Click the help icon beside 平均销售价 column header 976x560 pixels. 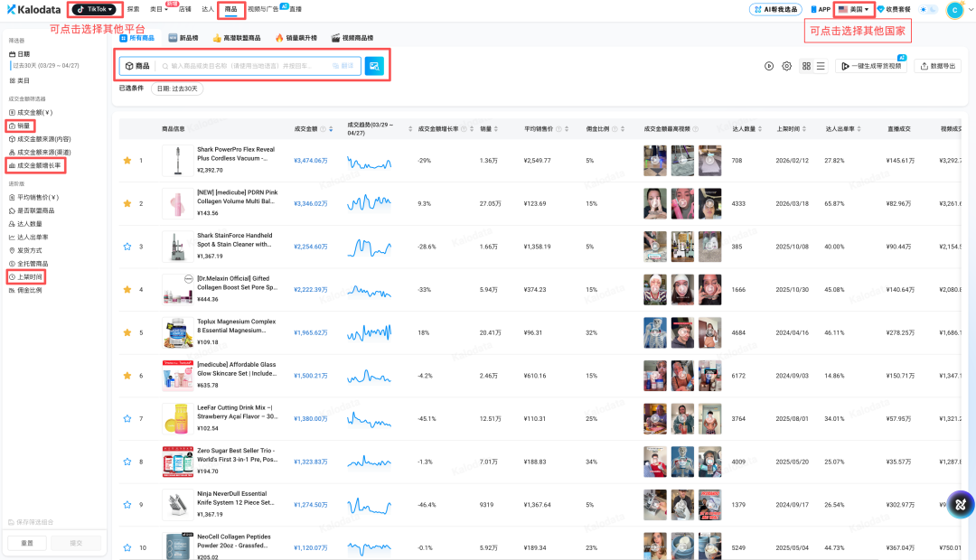tap(558, 129)
